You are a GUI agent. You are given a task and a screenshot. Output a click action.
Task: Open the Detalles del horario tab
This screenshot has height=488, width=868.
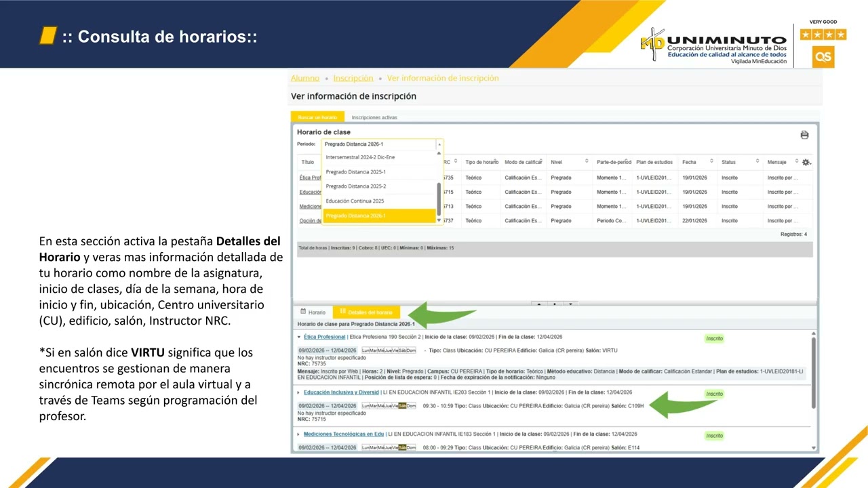pos(366,312)
